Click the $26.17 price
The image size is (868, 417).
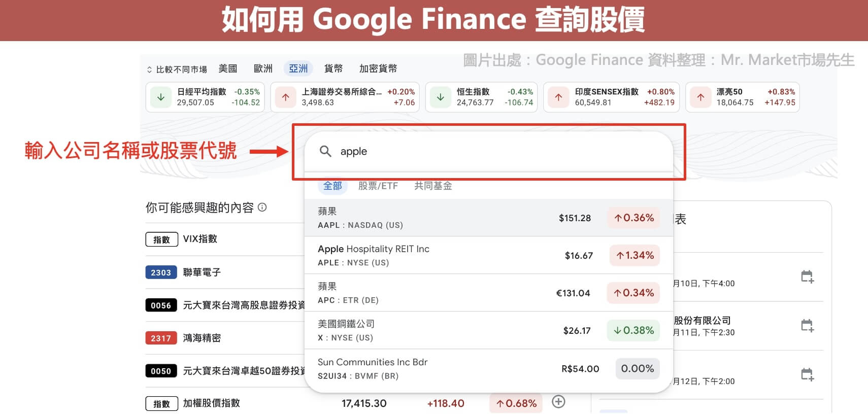pos(577,331)
